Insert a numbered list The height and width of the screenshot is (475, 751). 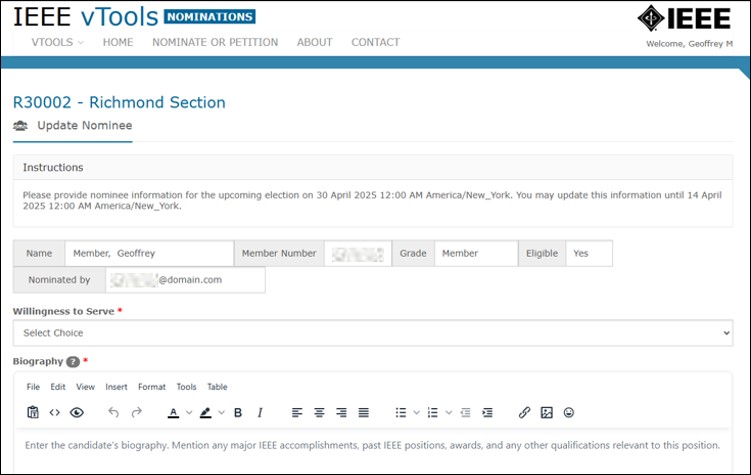432,412
